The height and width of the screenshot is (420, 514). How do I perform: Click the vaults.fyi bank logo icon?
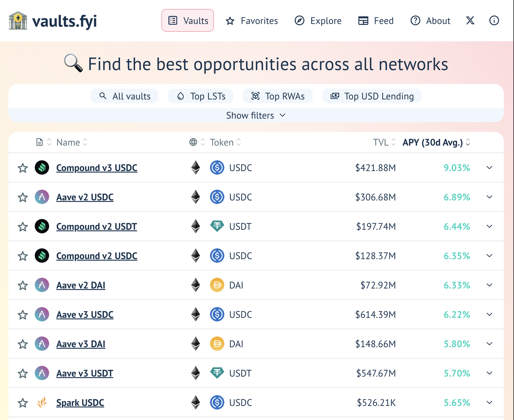[x=18, y=21]
